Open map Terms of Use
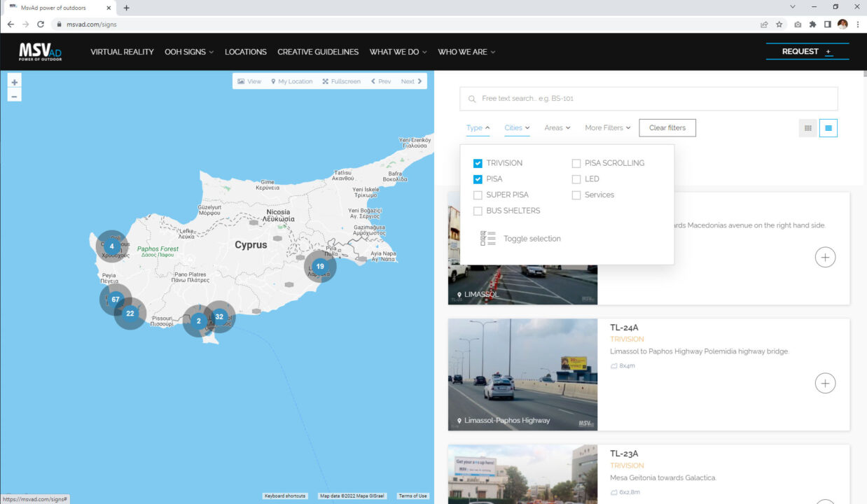The width and height of the screenshot is (867, 504). pos(412,496)
